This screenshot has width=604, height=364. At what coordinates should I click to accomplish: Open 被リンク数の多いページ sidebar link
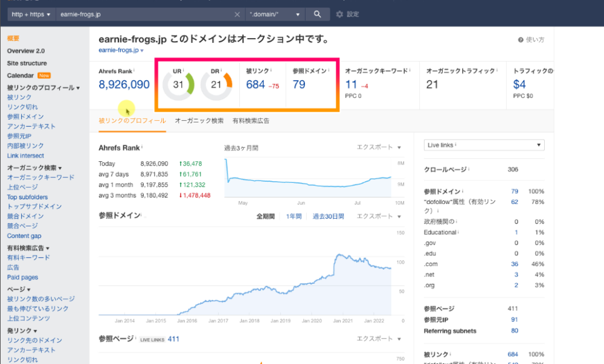(x=41, y=299)
